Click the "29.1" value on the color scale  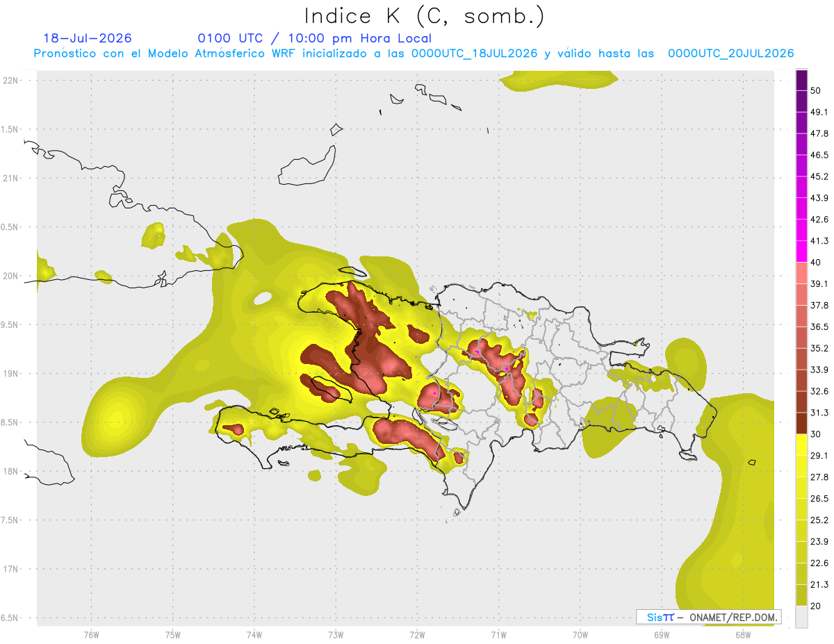(819, 456)
